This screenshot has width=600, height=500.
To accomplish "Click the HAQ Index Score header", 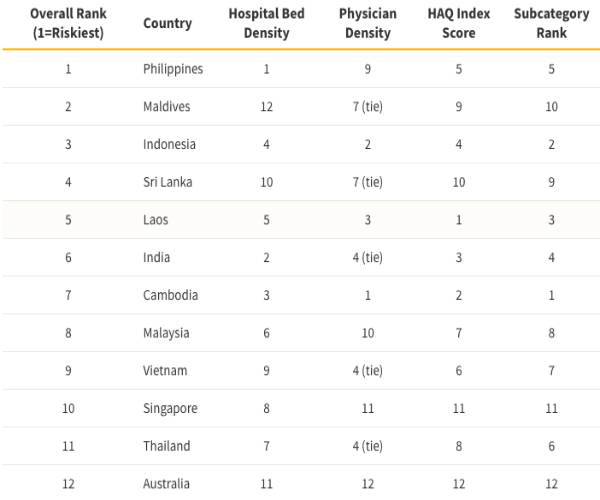I will pyautogui.click(x=458, y=24).
